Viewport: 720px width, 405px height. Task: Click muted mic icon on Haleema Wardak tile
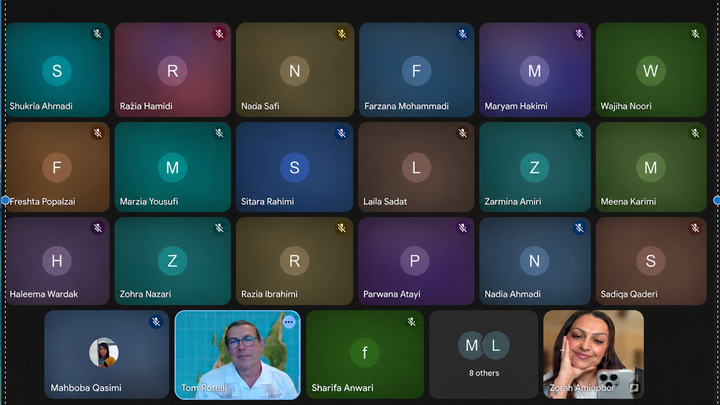coord(97,228)
